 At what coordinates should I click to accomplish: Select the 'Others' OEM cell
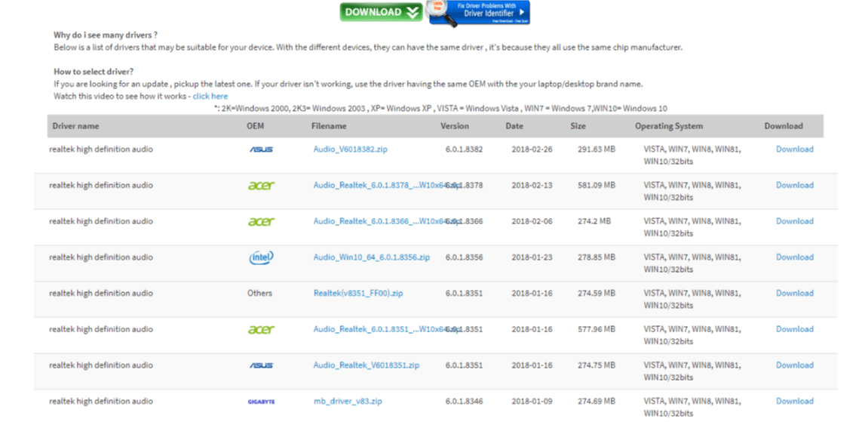tap(259, 293)
